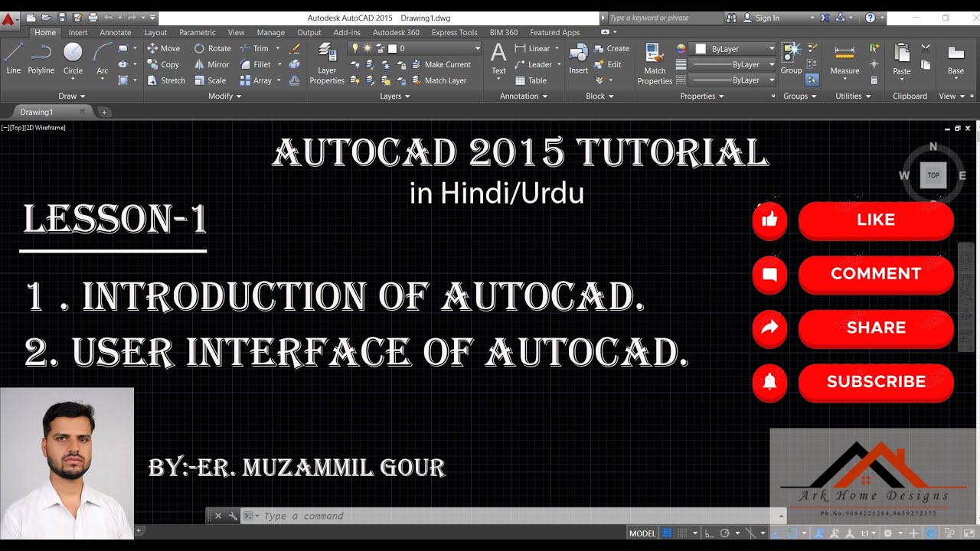980x551 pixels.
Task: Click the Erase tool icon
Action: pyautogui.click(x=295, y=48)
